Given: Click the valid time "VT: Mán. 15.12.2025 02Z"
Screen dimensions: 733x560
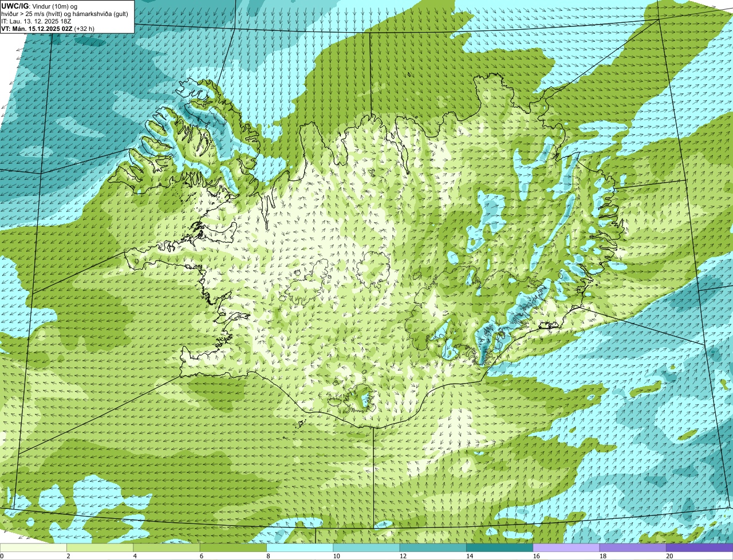Looking at the screenshot, I should [x=37, y=28].
